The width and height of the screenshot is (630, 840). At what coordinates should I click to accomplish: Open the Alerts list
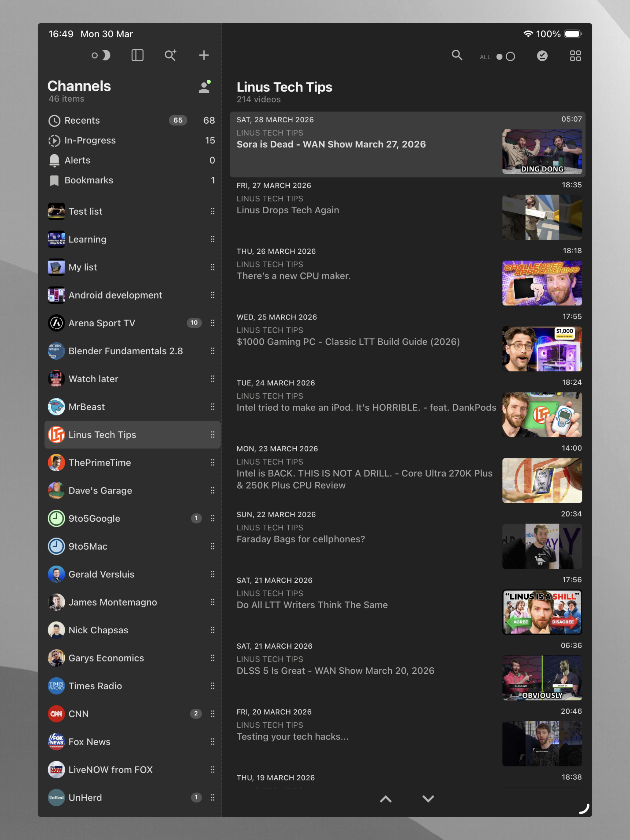point(132,160)
